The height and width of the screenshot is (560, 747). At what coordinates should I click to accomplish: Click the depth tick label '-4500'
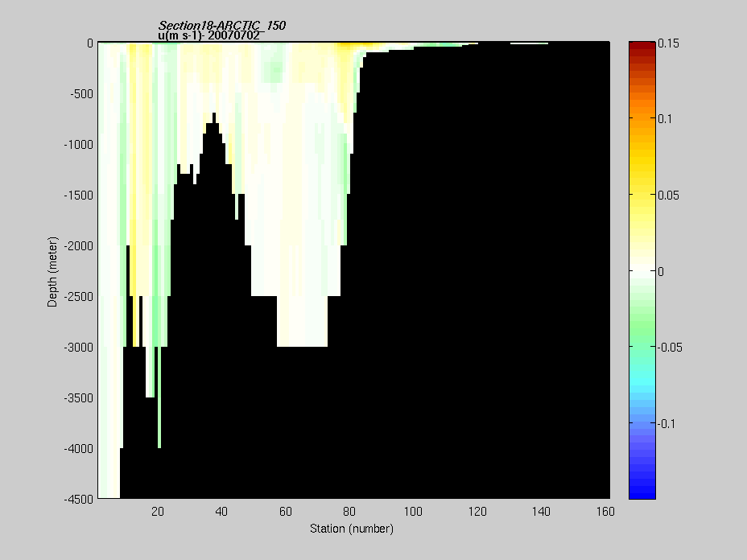(79, 499)
